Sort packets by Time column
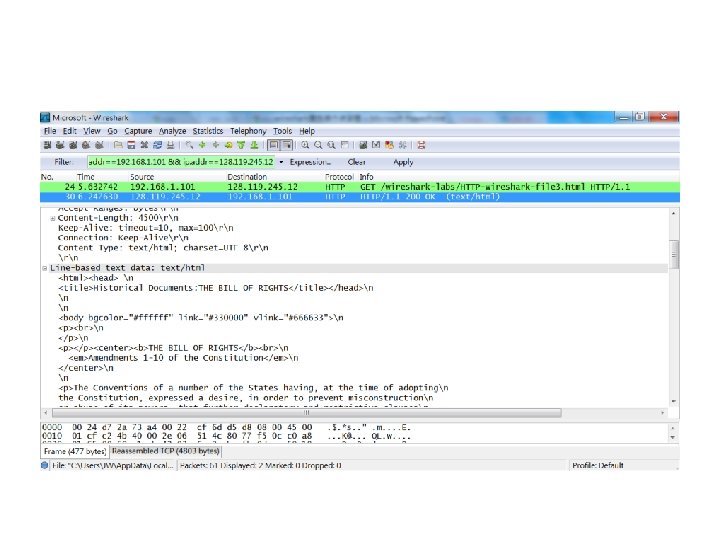720x540 pixels. click(x=85, y=177)
